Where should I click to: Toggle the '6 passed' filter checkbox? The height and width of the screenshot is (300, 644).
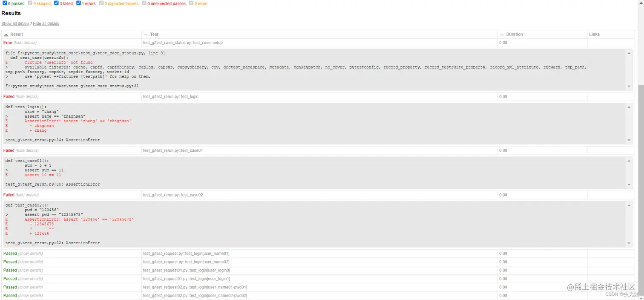point(5,3)
